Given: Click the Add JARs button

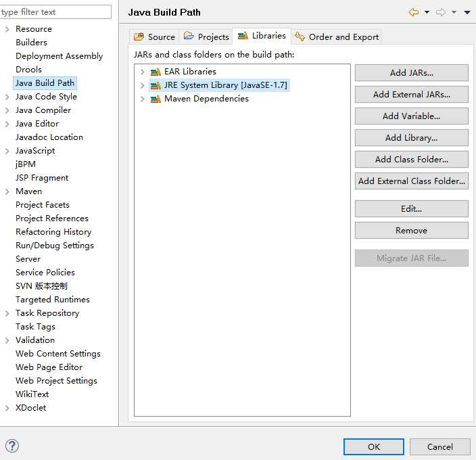Looking at the screenshot, I should [x=412, y=73].
